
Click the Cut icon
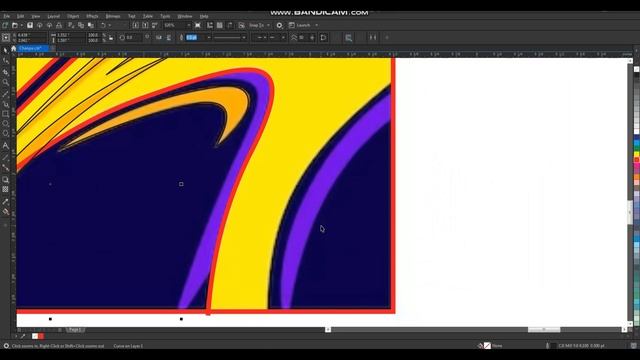point(71,25)
